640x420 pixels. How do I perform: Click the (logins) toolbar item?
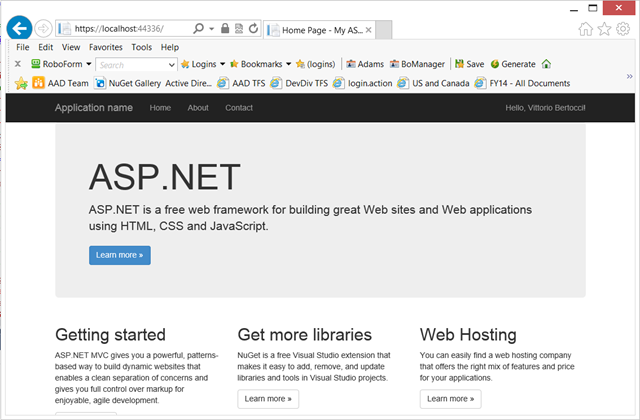pos(316,64)
